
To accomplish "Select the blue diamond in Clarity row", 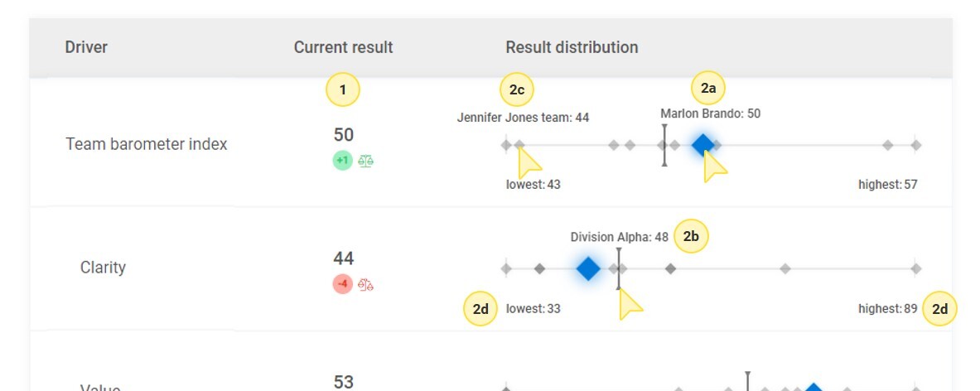I will coord(588,268).
